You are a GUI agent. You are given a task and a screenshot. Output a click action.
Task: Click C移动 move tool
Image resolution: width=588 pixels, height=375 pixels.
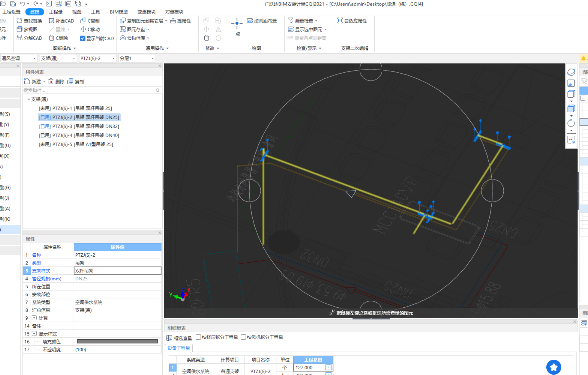coord(90,29)
